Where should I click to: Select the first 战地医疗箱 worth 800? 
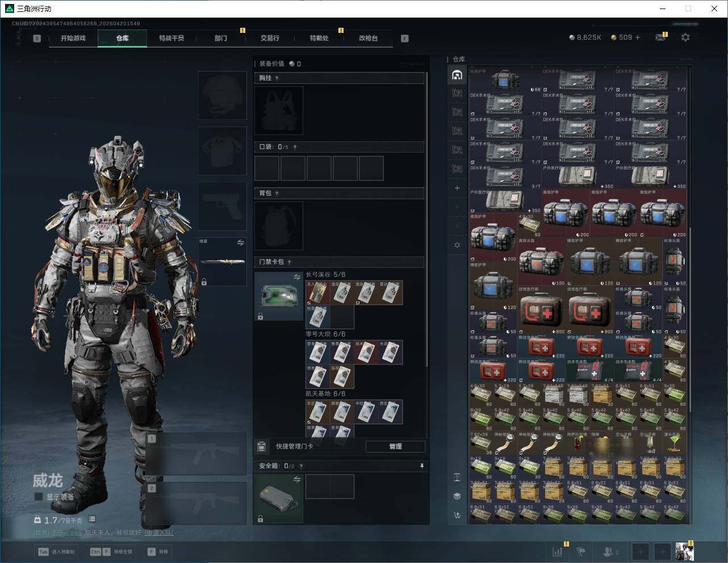(542, 310)
